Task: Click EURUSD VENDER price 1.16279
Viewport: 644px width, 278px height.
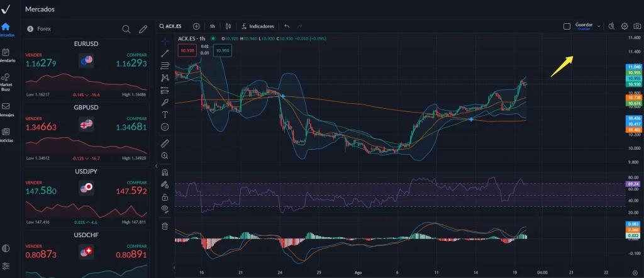Action: tap(41, 64)
